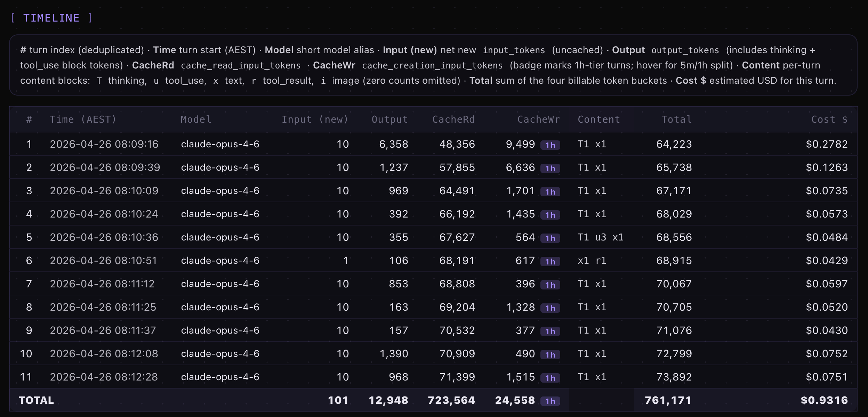Click the Model column header
The height and width of the screenshot is (417, 868).
pos(196,120)
